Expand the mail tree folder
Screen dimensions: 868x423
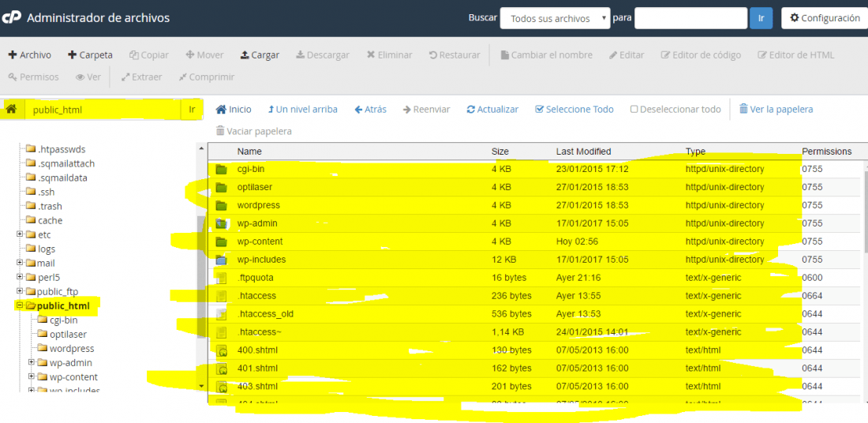(x=20, y=263)
